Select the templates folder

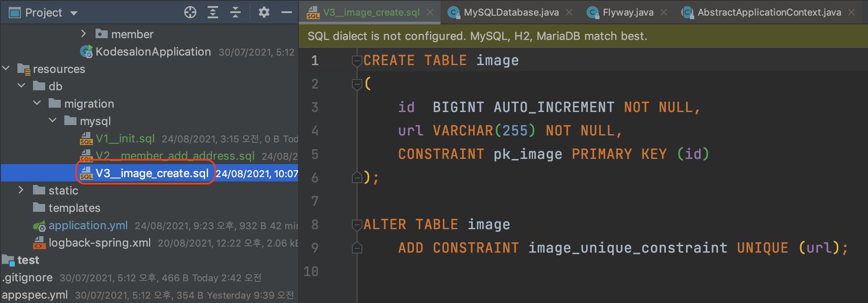point(74,208)
